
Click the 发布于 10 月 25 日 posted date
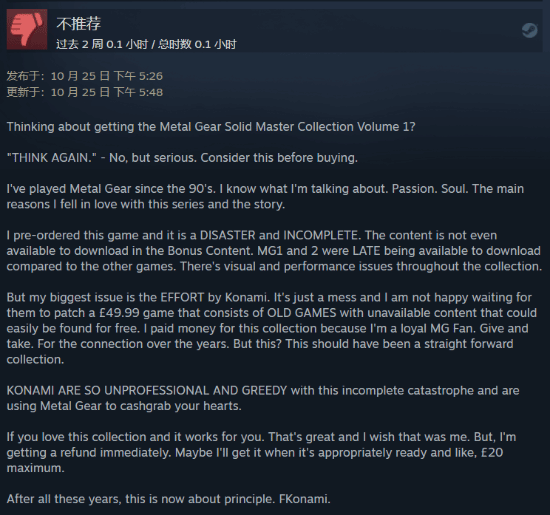(85, 76)
